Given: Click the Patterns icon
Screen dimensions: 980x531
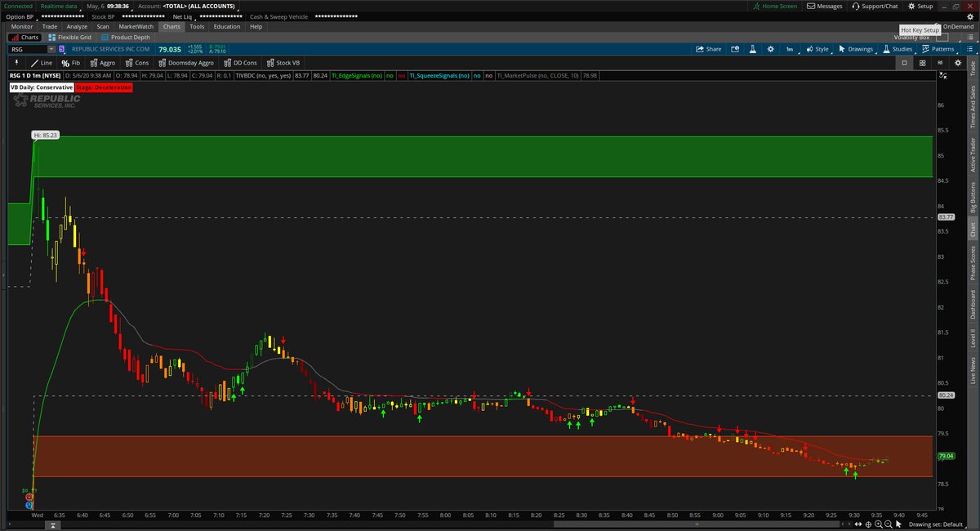Looking at the screenshot, I should click(927, 49).
